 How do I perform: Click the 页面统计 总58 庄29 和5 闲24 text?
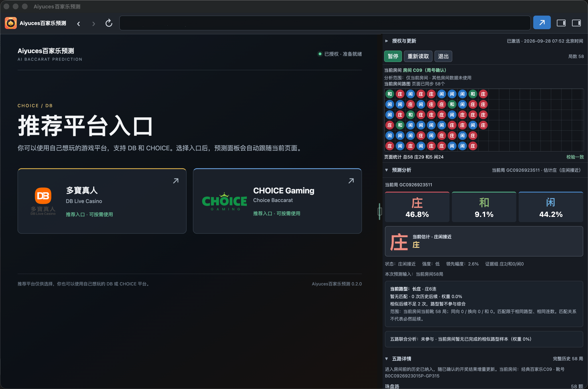coord(414,157)
